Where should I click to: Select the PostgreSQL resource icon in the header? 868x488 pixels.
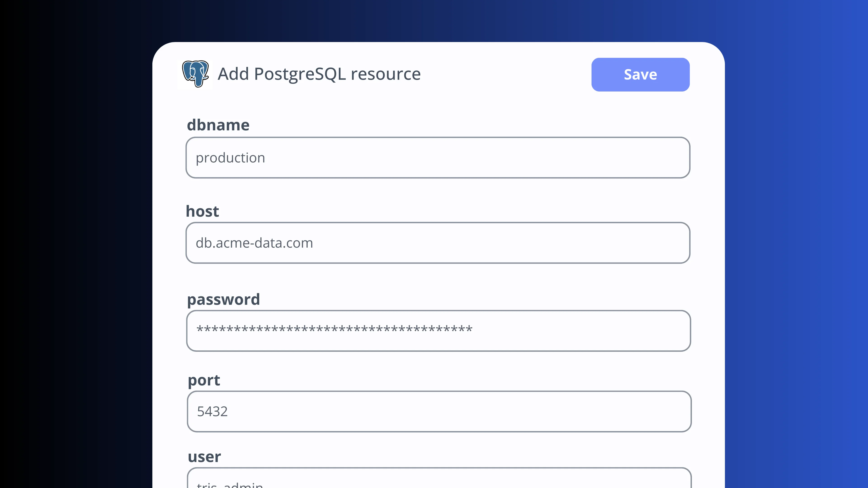[x=196, y=74]
